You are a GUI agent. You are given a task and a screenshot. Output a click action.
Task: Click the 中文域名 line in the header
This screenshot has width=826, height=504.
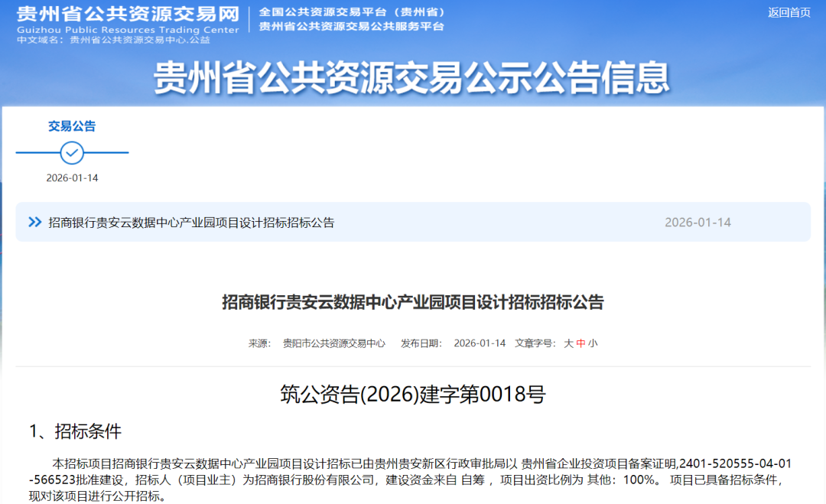[113, 40]
